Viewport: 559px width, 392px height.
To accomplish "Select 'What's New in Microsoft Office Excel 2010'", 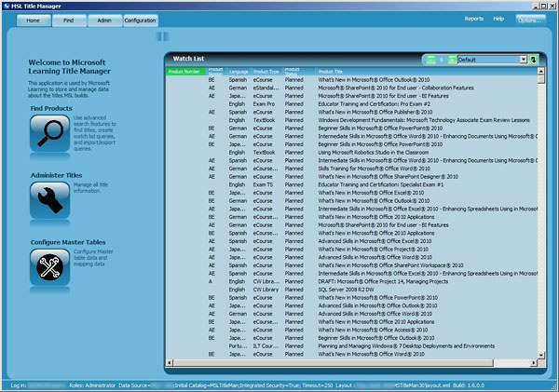I will pos(352,193).
